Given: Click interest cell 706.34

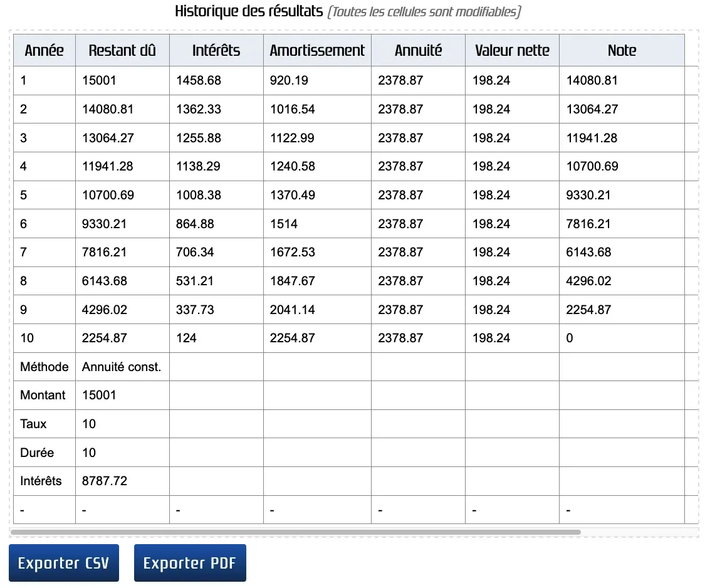Looking at the screenshot, I should point(216,253).
